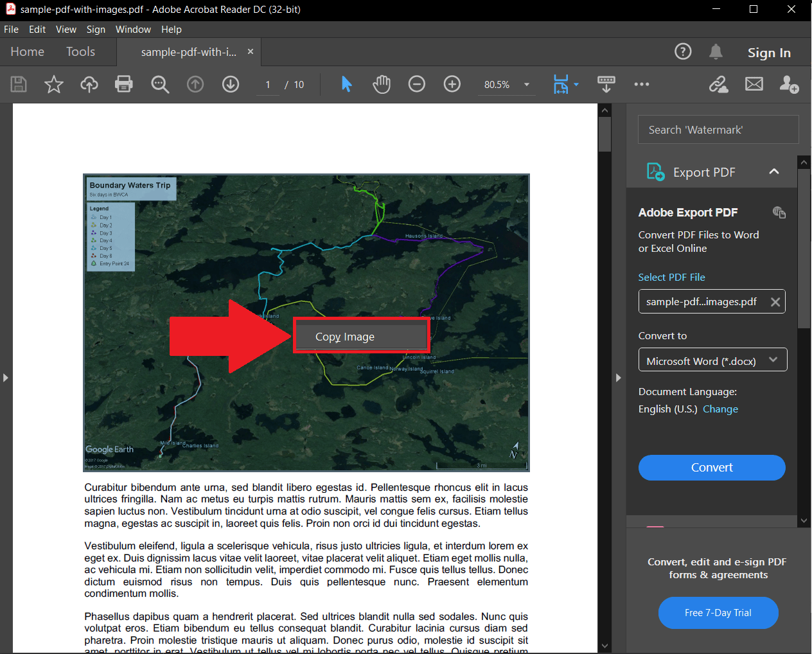812x654 pixels.
Task: Open the find text magnifier icon
Action: [160, 84]
